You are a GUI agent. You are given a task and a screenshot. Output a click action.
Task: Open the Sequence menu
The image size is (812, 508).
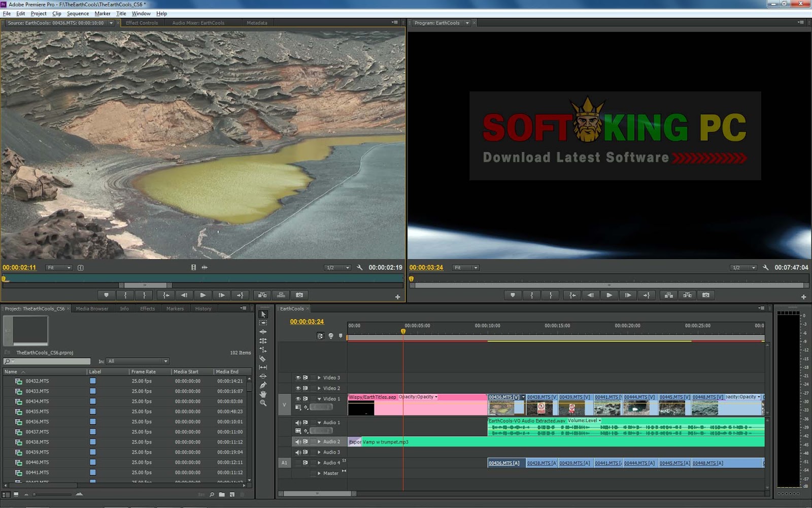tap(78, 14)
